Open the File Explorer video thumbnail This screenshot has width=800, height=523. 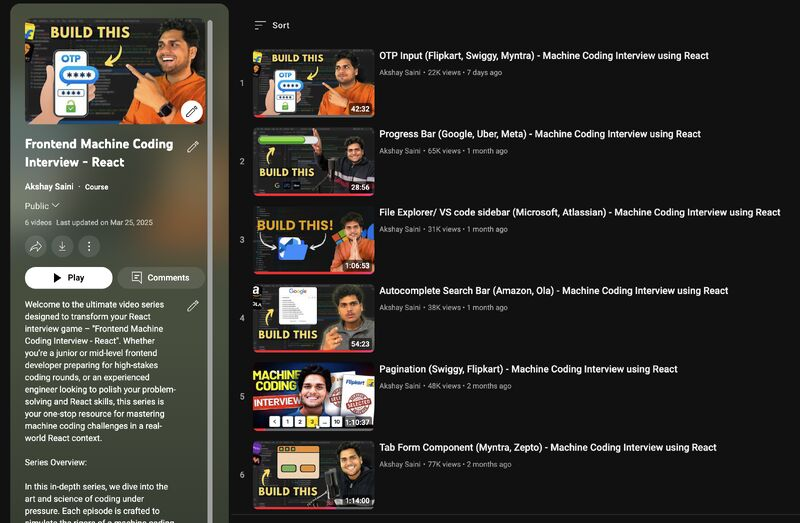pyautogui.click(x=314, y=240)
